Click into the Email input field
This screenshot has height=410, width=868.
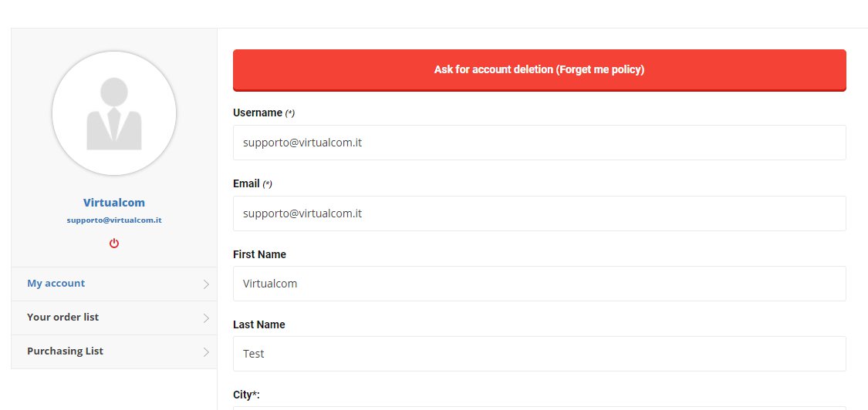pyautogui.click(x=539, y=213)
